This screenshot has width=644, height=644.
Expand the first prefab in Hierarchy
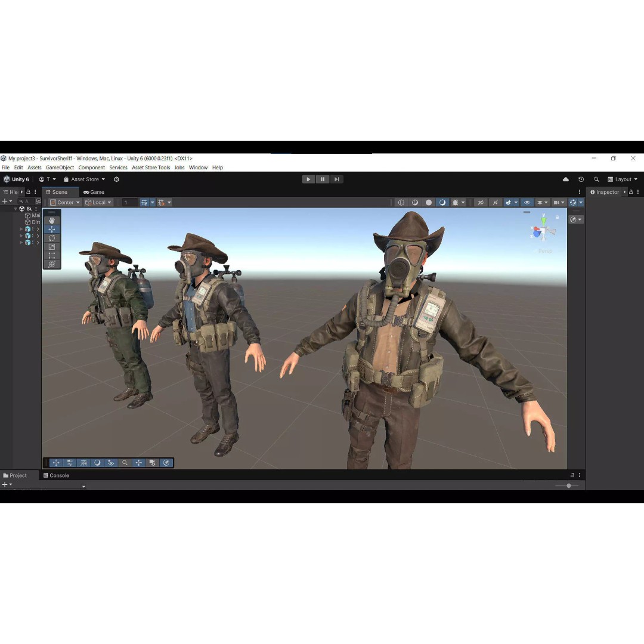21,229
